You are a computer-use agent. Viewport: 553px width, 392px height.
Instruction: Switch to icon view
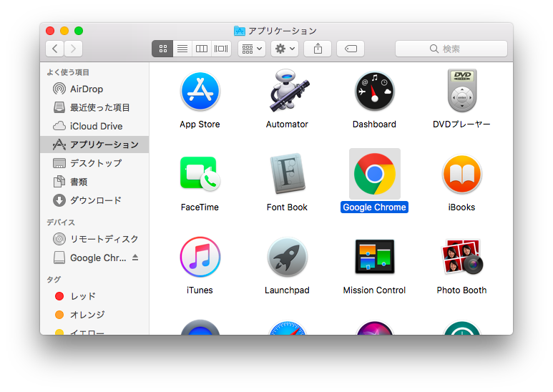[x=162, y=49]
